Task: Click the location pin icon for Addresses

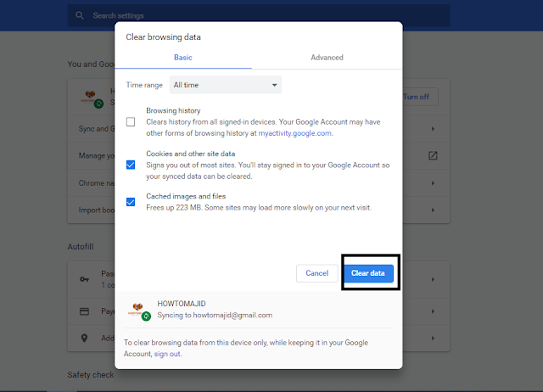Action: (84, 338)
